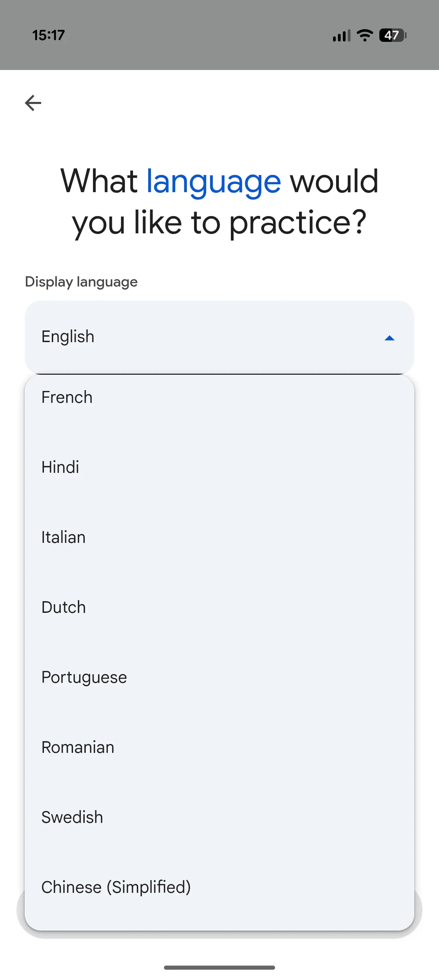
Task: Tap the word "What" in the heading
Action: point(99,181)
